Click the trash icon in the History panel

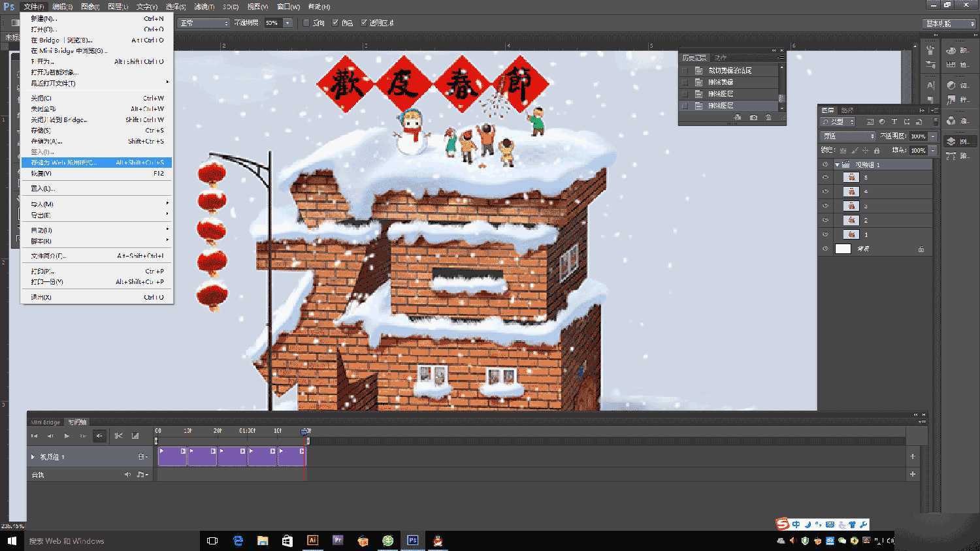tap(769, 118)
